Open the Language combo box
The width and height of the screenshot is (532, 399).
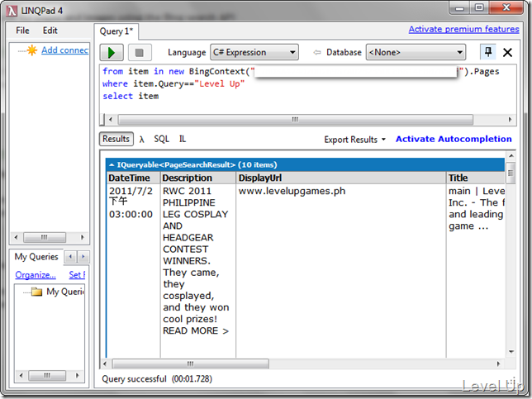click(x=254, y=52)
